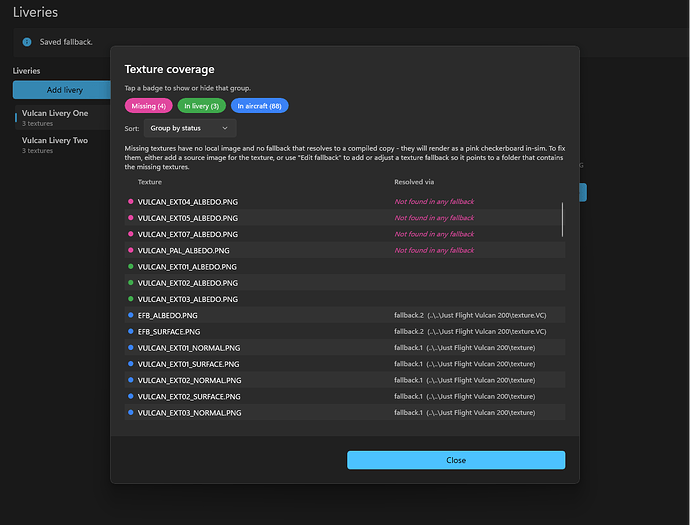The image size is (690, 525).
Task: Click fallback.2 path for EFB_SURFACE.PNG
Action: 470,332
